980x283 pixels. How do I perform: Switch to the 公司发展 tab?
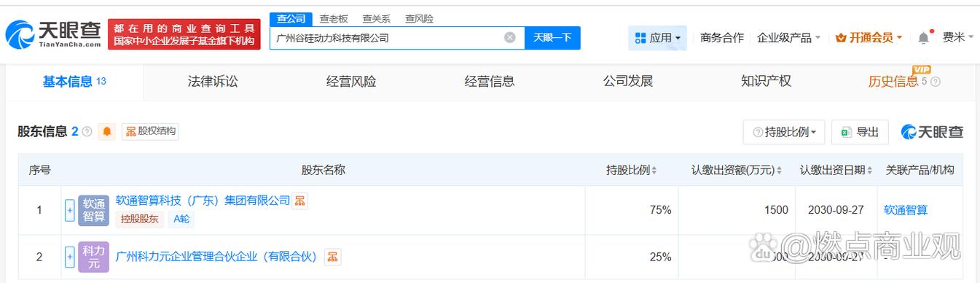pyautogui.click(x=628, y=82)
